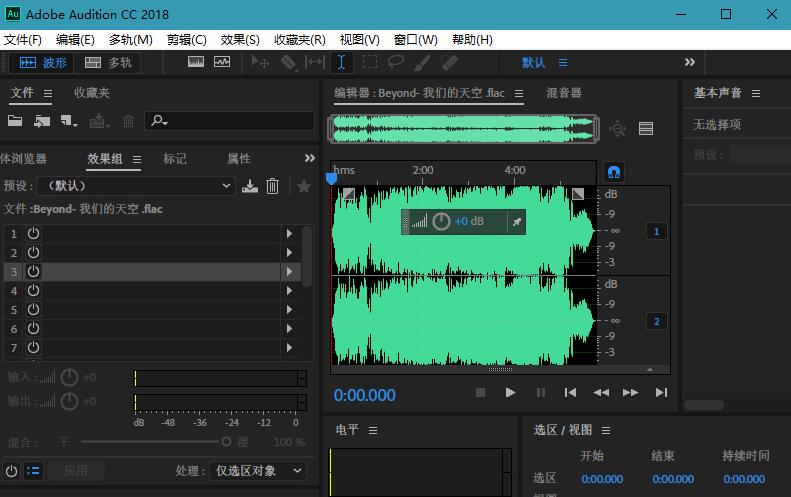The height and width of the screenshot is (497, 791).
Task: Select the Paintbrush Selection tool
Action: pos(422,63)
